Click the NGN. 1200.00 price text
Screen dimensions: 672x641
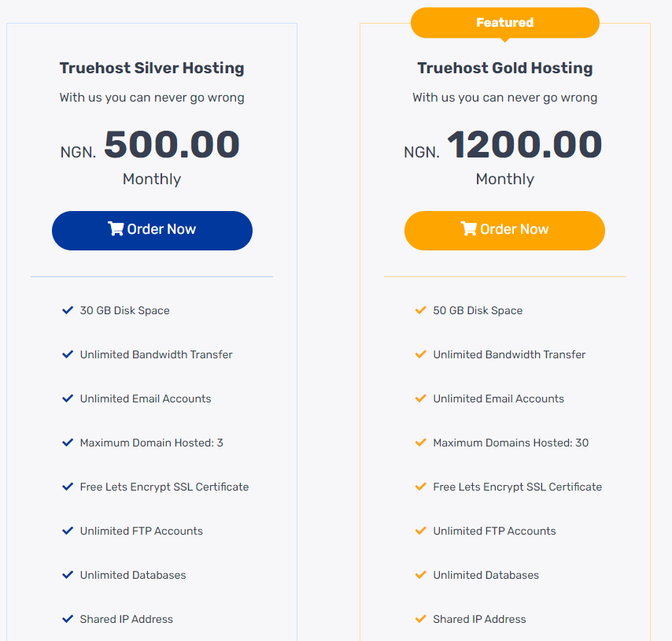click(503, 145)
